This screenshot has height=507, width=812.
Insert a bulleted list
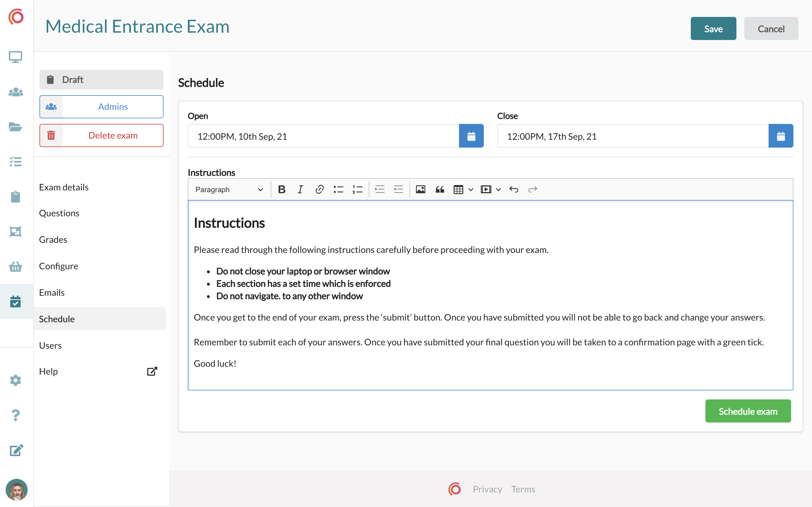point(338,190)
